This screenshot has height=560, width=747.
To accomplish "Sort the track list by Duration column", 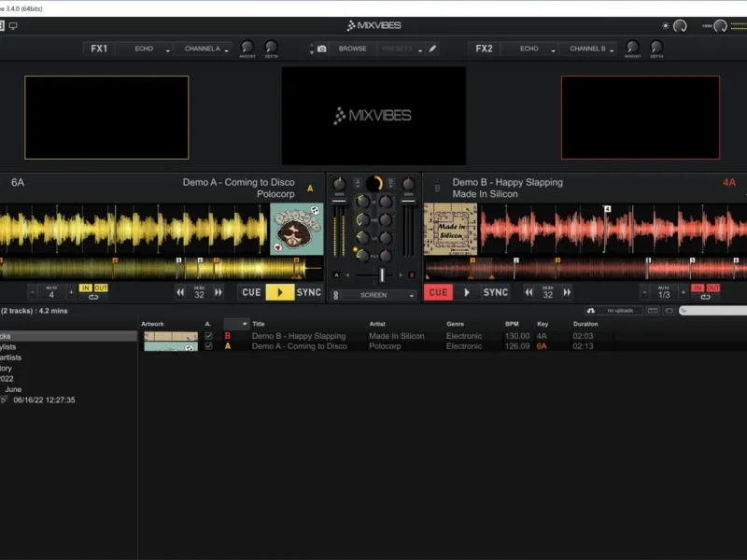I will [585, 324].
